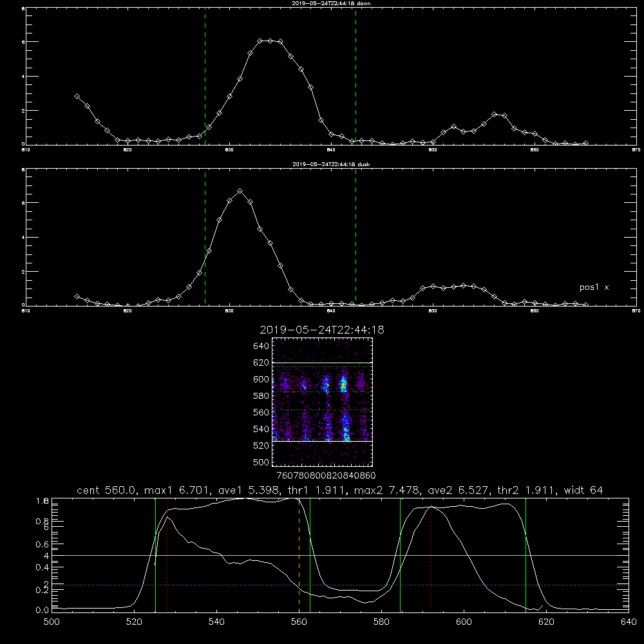Screen dimensions: 644x644
Task: Select the 'cent 560.0' value in stats line
Action: coord(107,490)
